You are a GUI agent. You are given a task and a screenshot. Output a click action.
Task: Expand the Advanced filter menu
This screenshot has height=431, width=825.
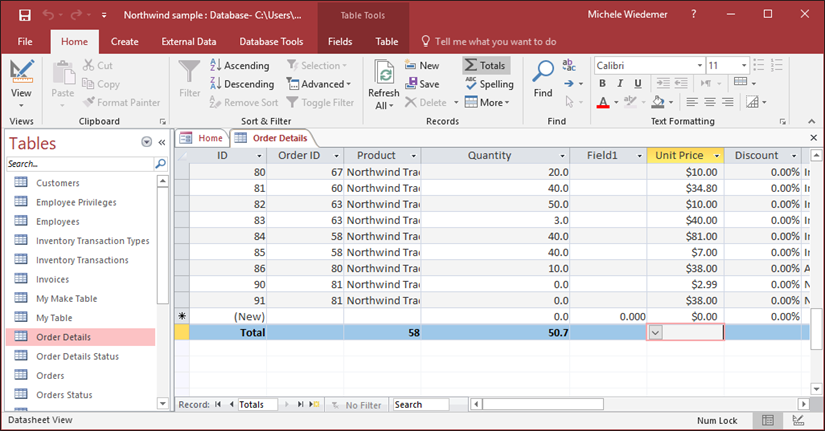pyautogui.click(x=319, y=84)
